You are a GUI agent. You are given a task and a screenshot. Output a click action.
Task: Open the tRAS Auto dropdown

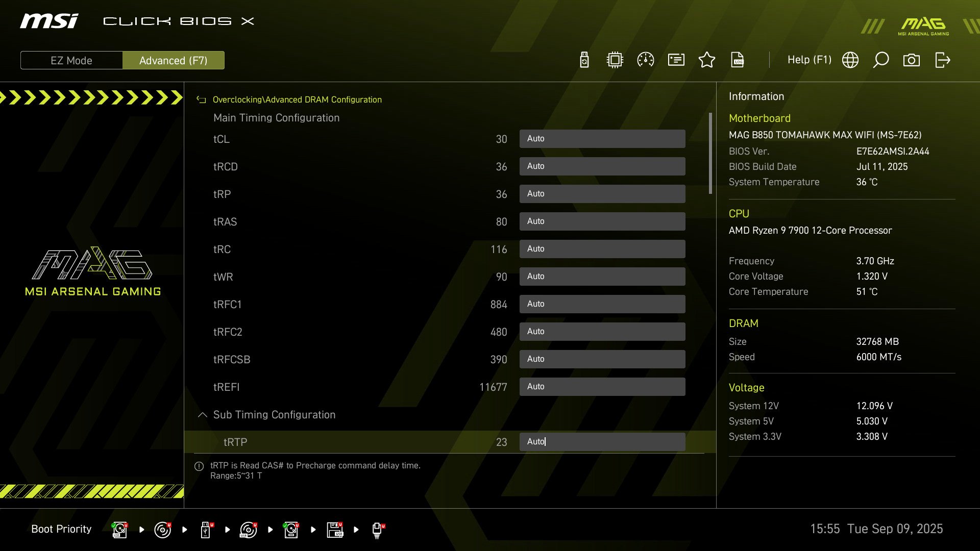(x=602, y=221)
